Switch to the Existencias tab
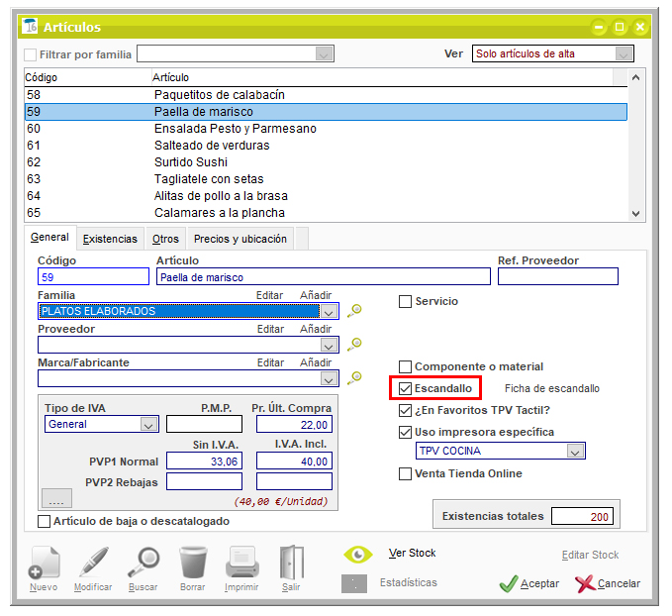Image resolution: width=672 pixels, height=616 pixels. tap(110, 239)
